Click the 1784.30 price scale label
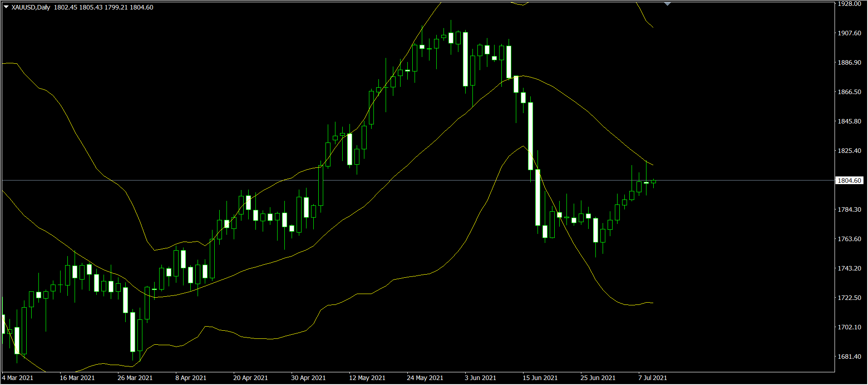Viewport: 868px width, 385px height. coord(849,209)
